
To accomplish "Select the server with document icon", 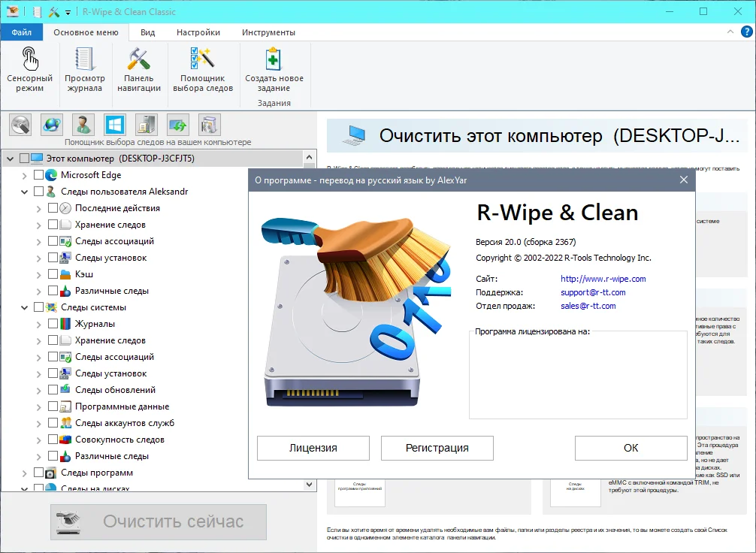I will (x=146, y=125).
